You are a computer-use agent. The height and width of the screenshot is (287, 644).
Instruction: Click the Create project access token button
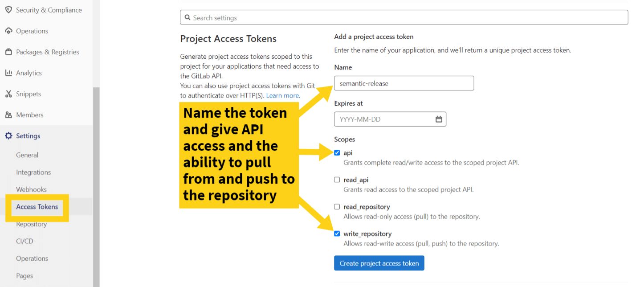coord(379,263)
